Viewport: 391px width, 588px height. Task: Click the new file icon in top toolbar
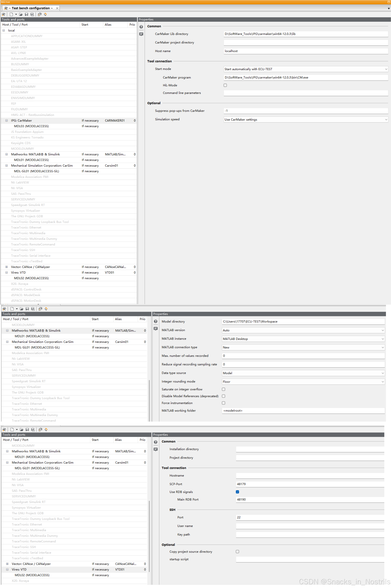(x=11, y=15)
